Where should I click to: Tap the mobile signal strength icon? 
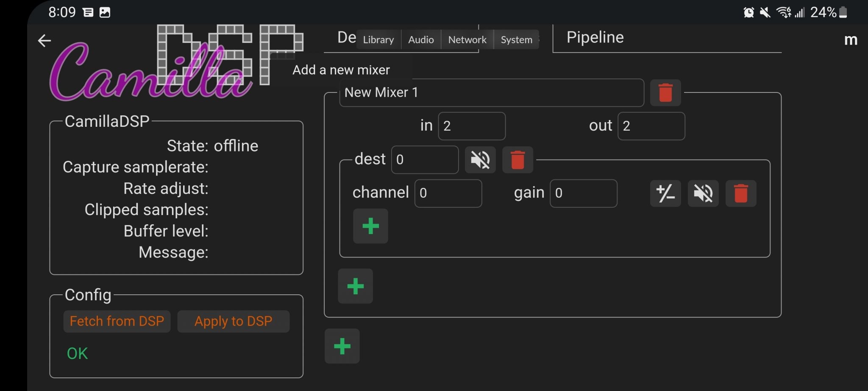[800, 12]
